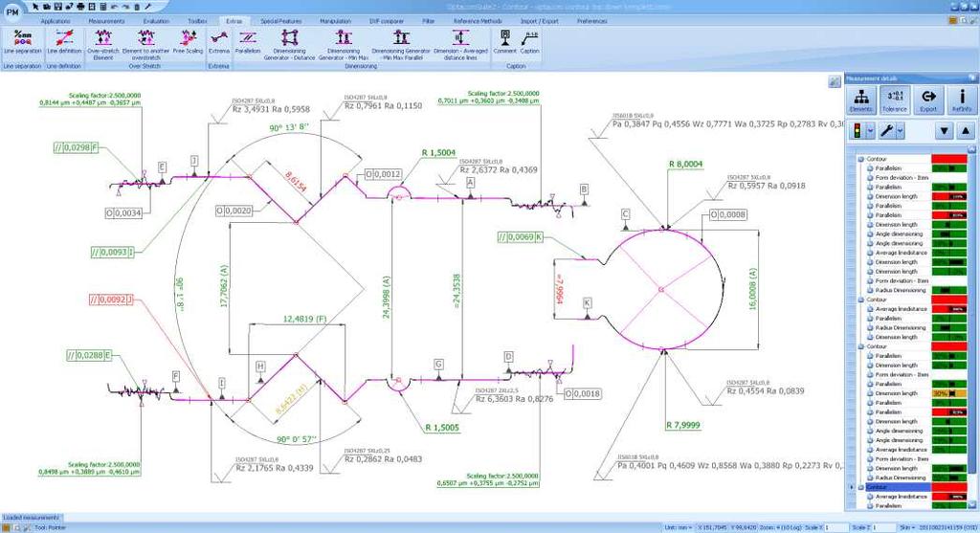Activate the Free Scaling tool
Image resolution: width=980 pixels, height=533 pixels.
coord(188,41)
